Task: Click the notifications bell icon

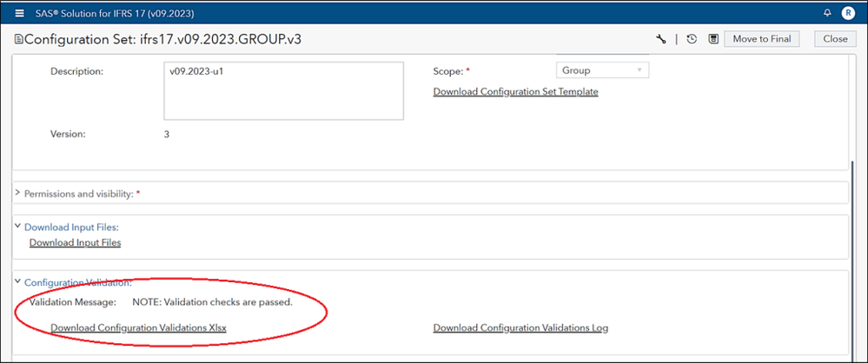Action: tap(825, 13)
